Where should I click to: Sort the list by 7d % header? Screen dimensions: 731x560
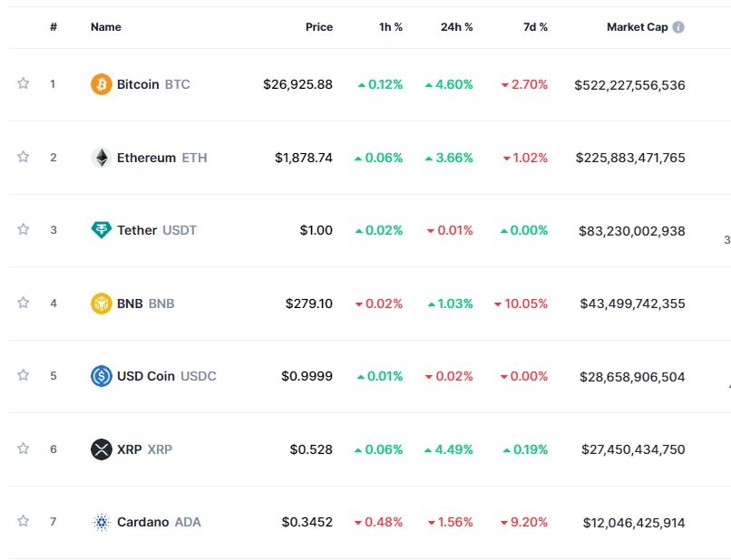click(535, 27)
